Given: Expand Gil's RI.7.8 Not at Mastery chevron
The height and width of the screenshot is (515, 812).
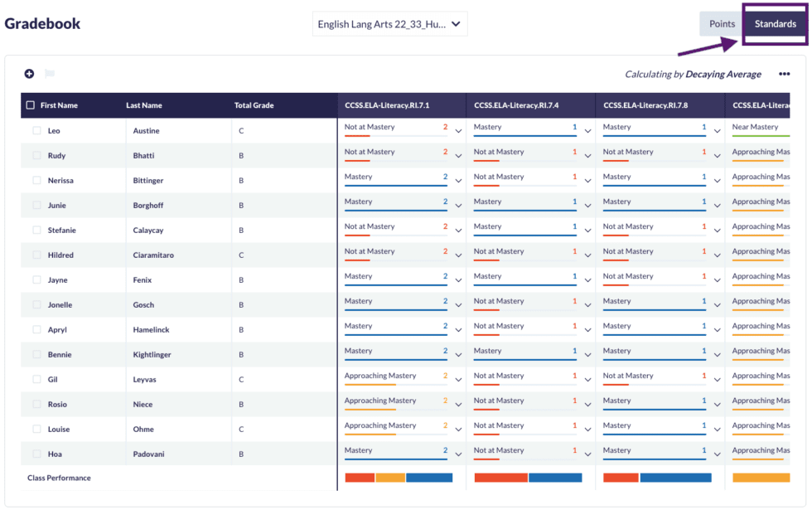Looking at the screenshot, I should tap(717, 380).
